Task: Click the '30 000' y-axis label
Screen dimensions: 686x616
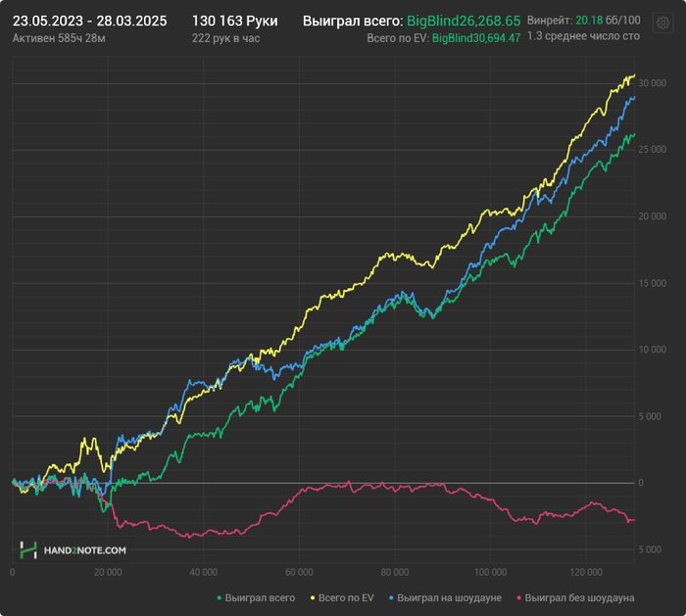Action: 652,83
